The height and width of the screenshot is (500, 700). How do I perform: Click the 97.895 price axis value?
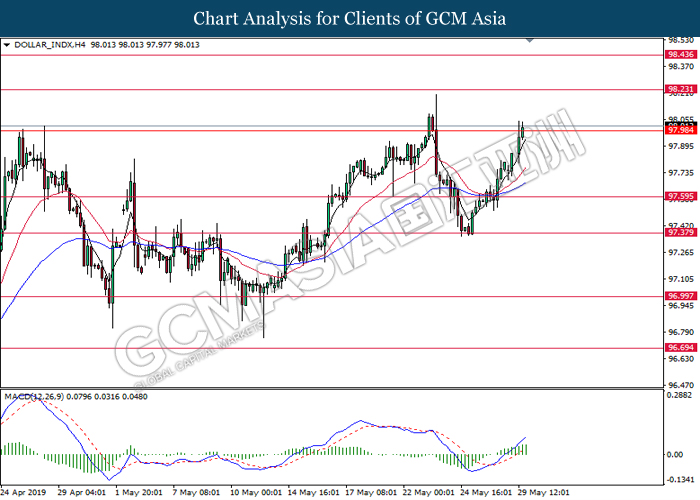(x=681, y=146)
